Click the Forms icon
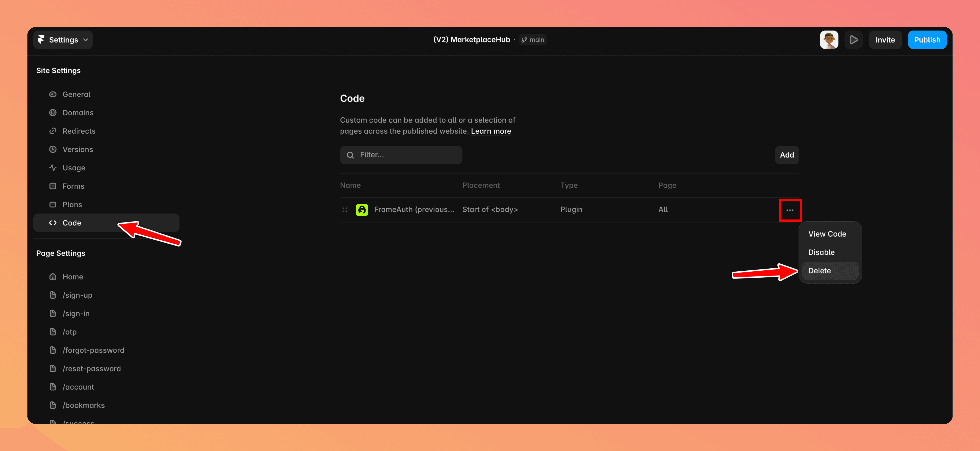 pyautogui.click(x=53, y=186)
